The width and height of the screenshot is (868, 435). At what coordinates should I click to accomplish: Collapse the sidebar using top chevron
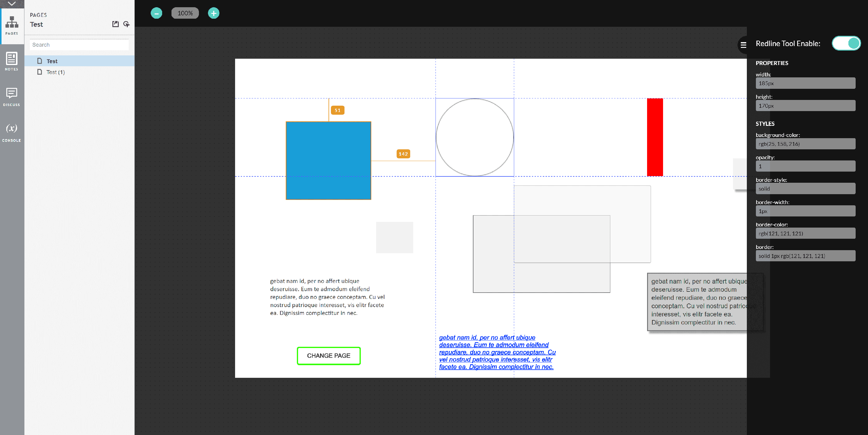[x=11, y=4]
